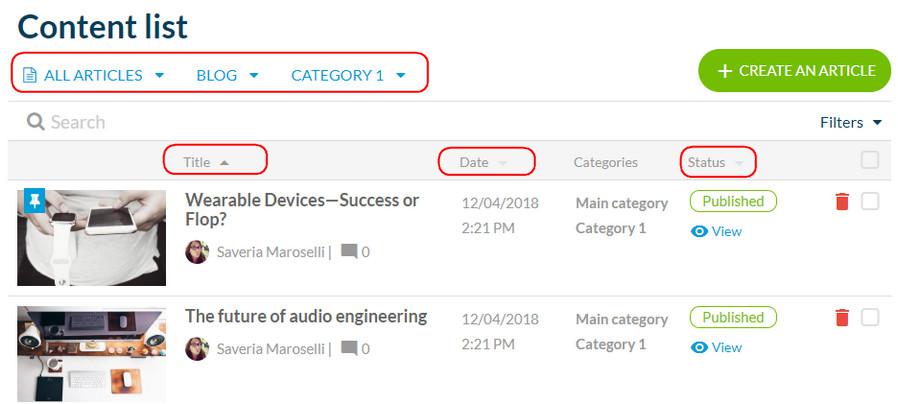The image size is (898, 404).
Task: Open View link for Wearable Devices article
Action: [716, 231]
